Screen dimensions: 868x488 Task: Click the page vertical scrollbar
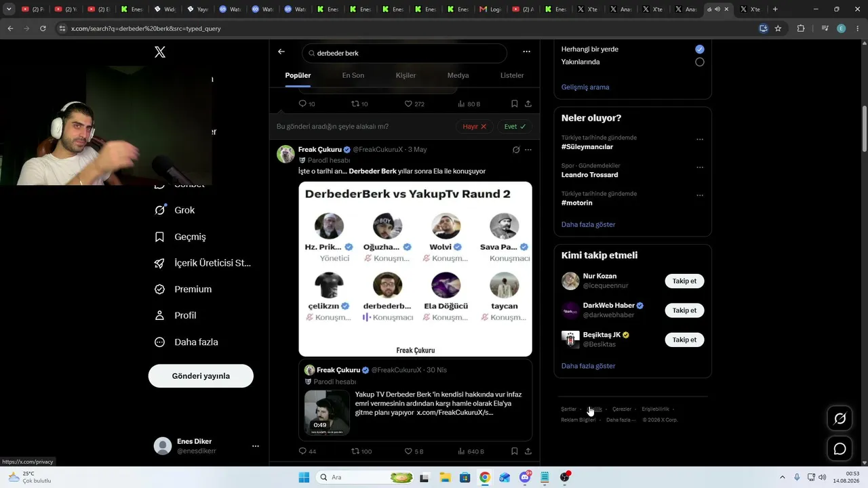click(x=865, y=129)
